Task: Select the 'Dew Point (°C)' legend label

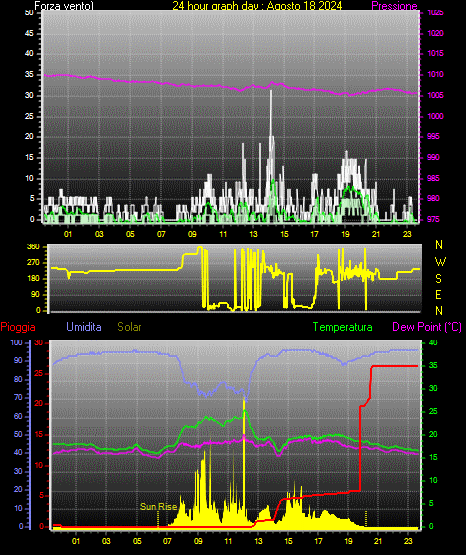Action: (427, 327)
